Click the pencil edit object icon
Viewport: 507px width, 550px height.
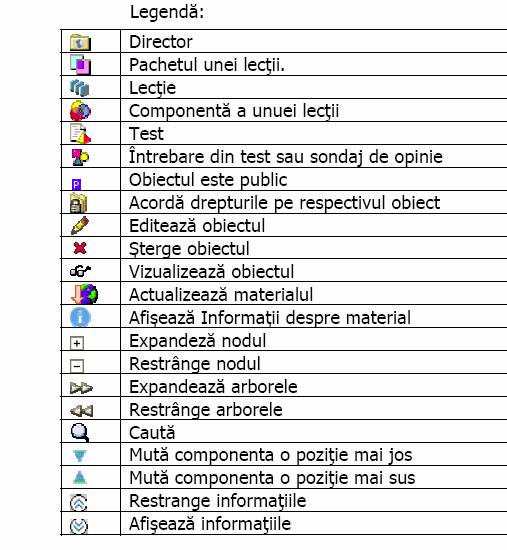[80, 226]
